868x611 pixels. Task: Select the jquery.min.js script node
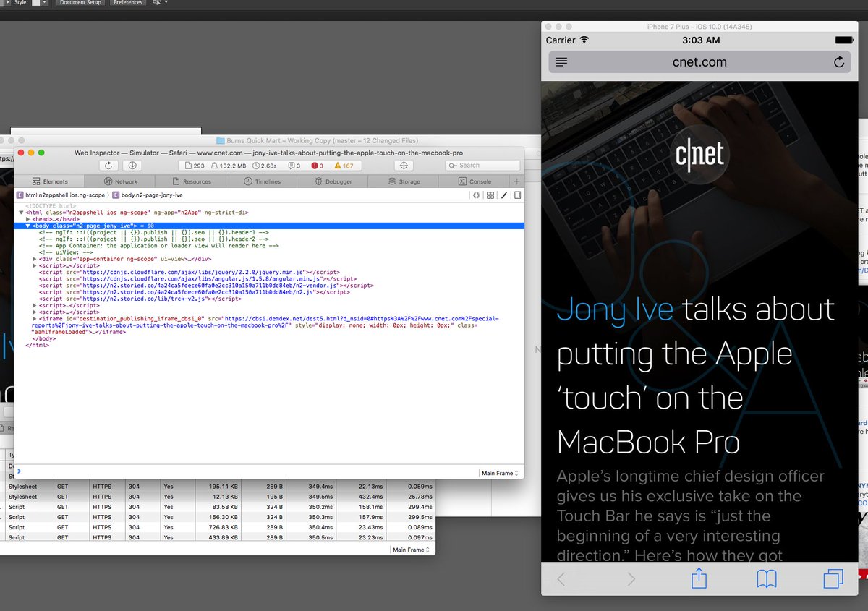[190, 272]
